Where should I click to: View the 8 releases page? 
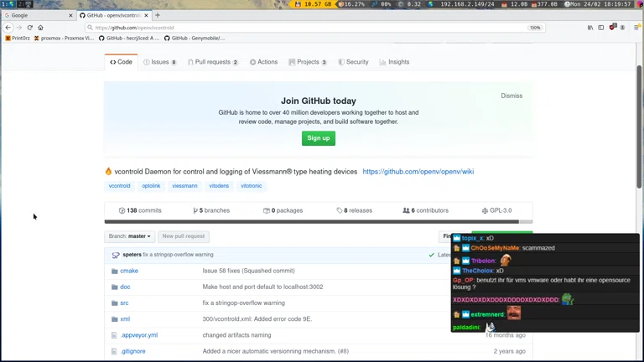[355, 210]
